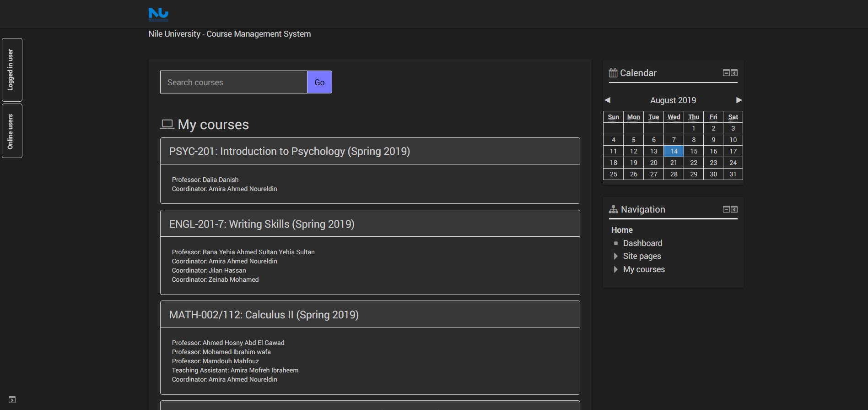Image resolution: width=868 pixels, height=410 pixels.
Task: Click the My courses section heading
Action: [x=213, y=125]
